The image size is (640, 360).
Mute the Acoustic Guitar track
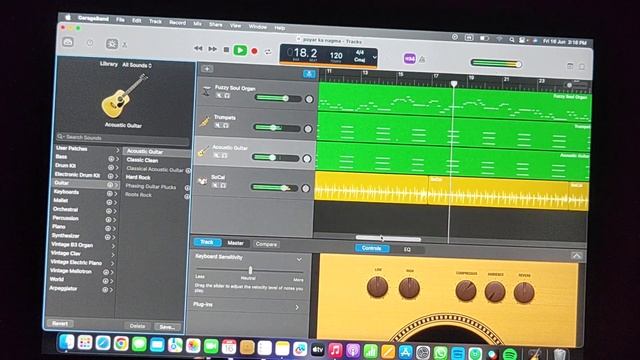click(x=216, y=155)
